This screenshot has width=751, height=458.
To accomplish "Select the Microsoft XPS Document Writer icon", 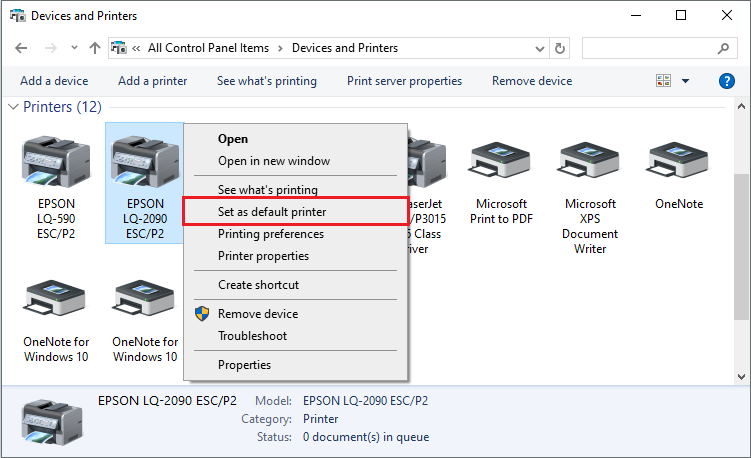I will click(590, 163).
